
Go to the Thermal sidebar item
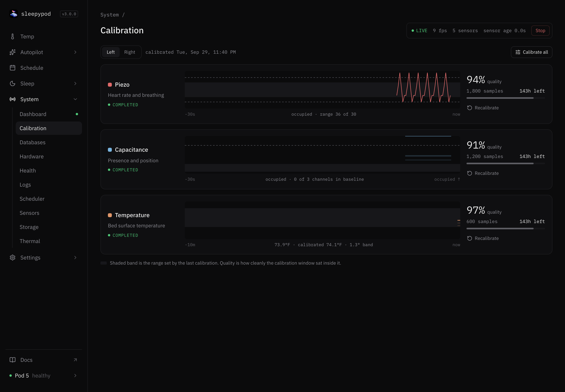(x=49, y=241)
